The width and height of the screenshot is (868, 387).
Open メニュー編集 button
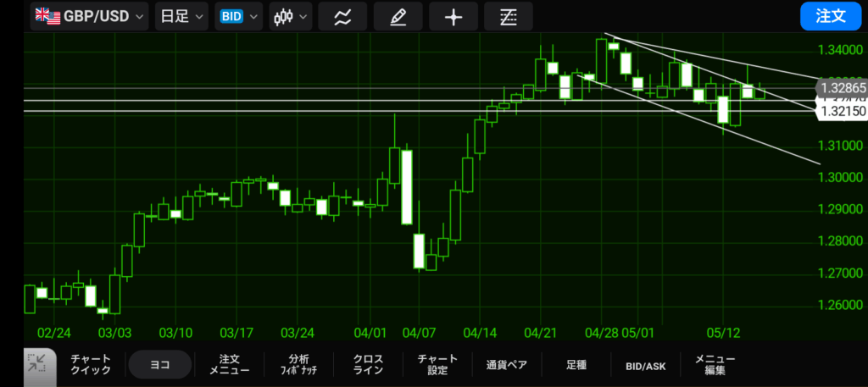pyautogui.click(x=715, y=364)
